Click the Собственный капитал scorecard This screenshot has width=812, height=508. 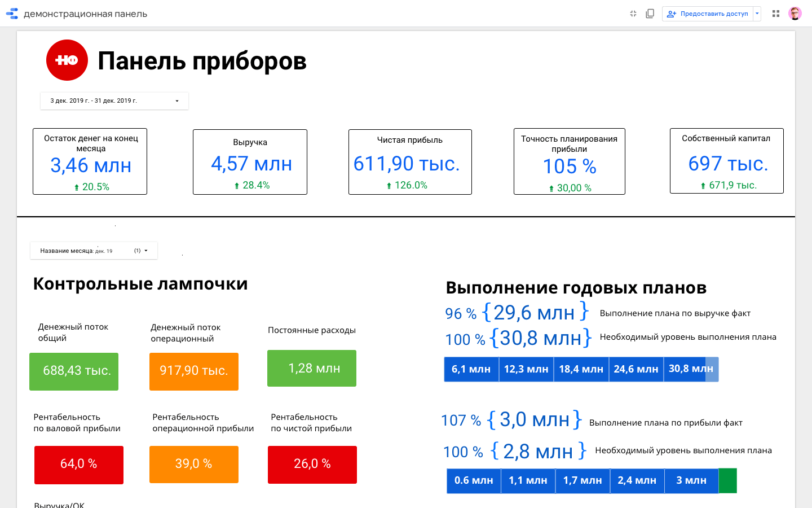pyautogui.click(x=726, y=161)
